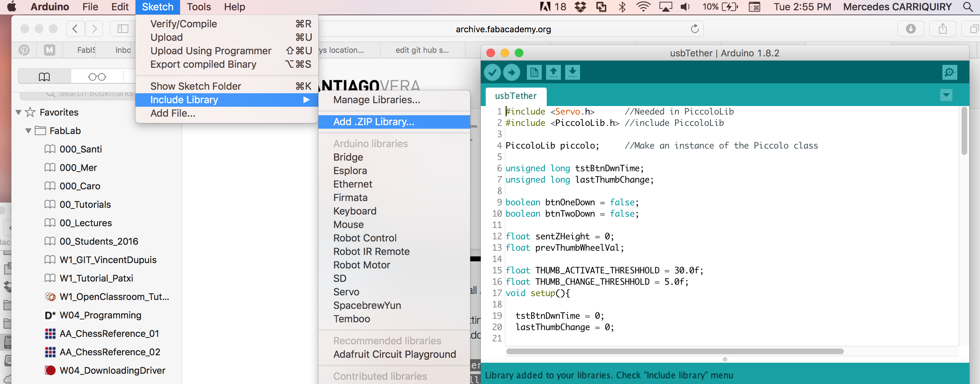980x384 pixels.
Task: Collapse the Favorites folder triangle
Action: click(x=18, y=112)
